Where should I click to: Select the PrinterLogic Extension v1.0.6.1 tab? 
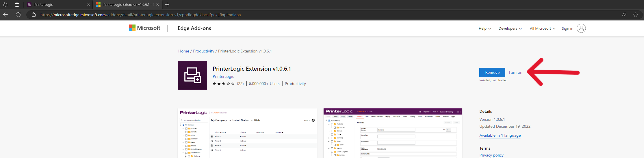[127, 5]
